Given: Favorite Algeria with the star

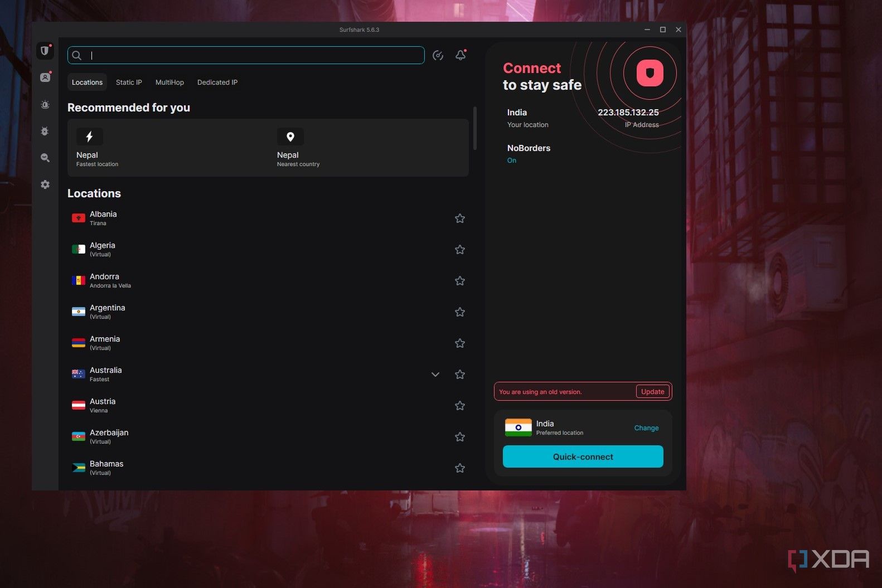Looking at the screenshot, I should [x=460, y=250].
